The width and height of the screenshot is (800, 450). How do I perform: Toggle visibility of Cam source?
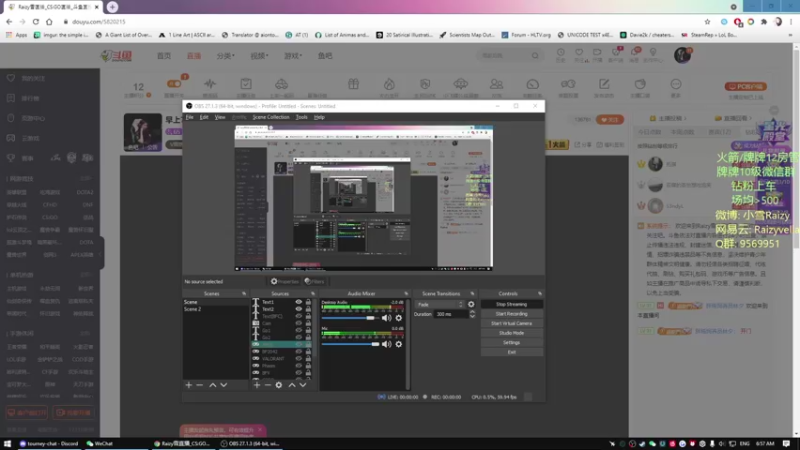tap(298, 323)
